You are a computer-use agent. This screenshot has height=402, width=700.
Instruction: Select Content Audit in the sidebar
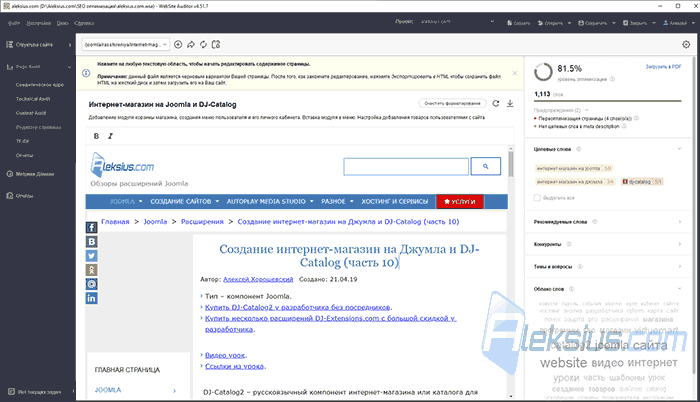tap(31, 113)
